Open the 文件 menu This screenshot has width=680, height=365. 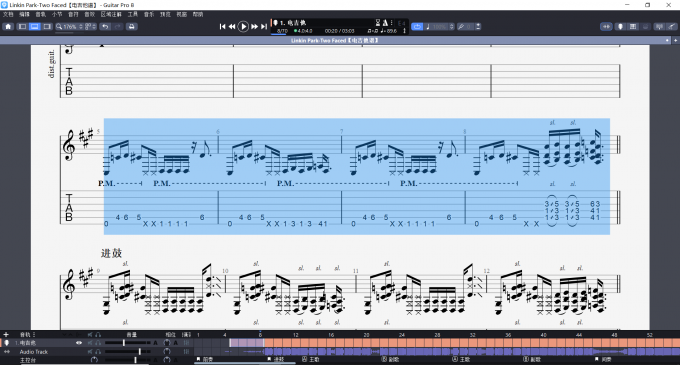tap(8, 14)
